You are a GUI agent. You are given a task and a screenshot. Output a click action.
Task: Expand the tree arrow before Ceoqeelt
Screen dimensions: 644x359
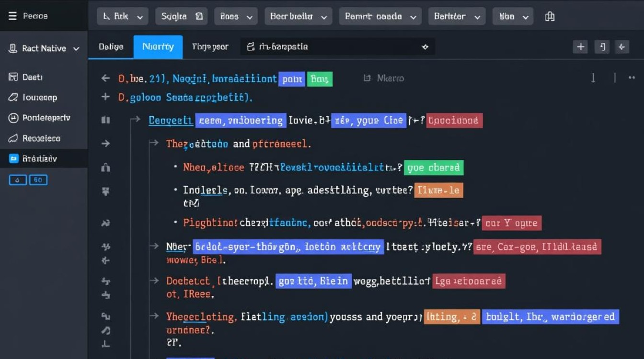pyautogui.click(x=136, y=120)
